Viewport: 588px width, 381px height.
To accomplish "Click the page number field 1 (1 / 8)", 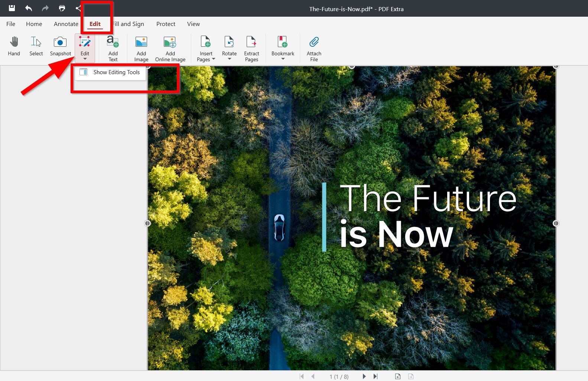I will point(339,377).
